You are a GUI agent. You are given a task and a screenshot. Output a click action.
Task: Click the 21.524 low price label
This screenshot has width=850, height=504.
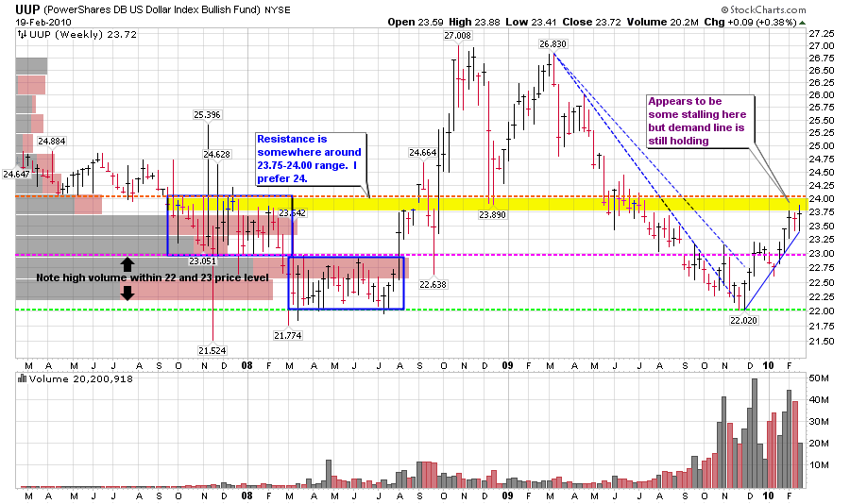(212, 351)
